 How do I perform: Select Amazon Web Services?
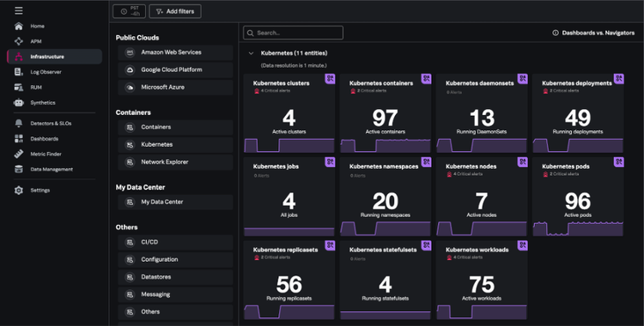[175, 52]
